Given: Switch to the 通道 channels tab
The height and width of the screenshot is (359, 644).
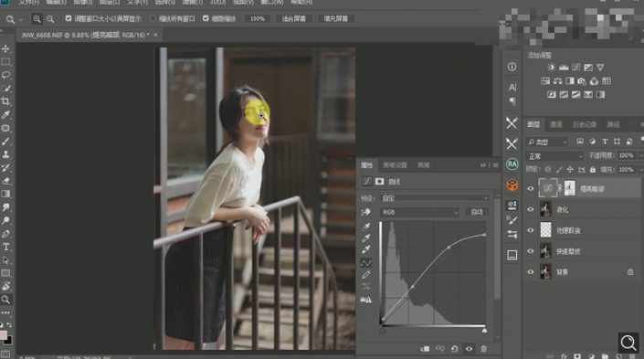Looking at the screenshot, I should [556, 124].
